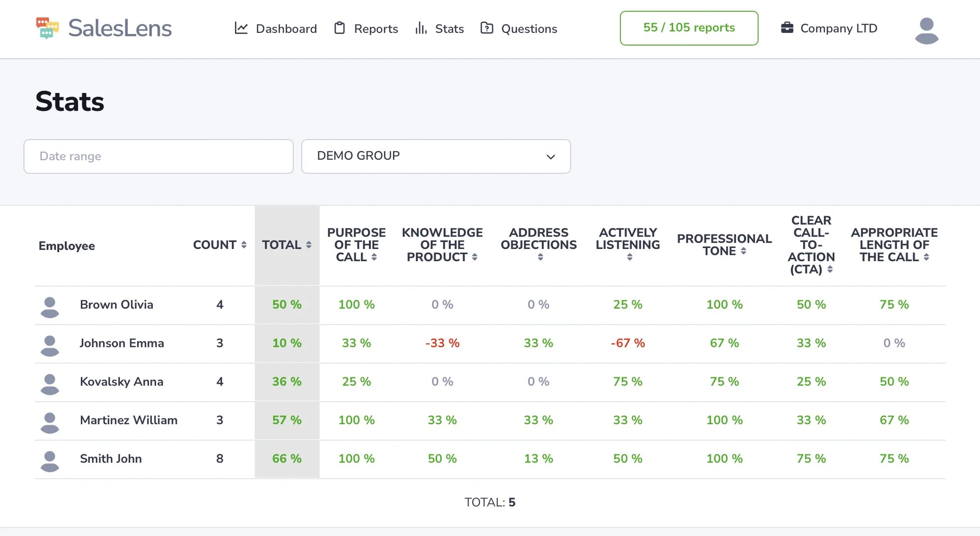
Task: Click the Martinez William employee name
Action: coord(128,420)
